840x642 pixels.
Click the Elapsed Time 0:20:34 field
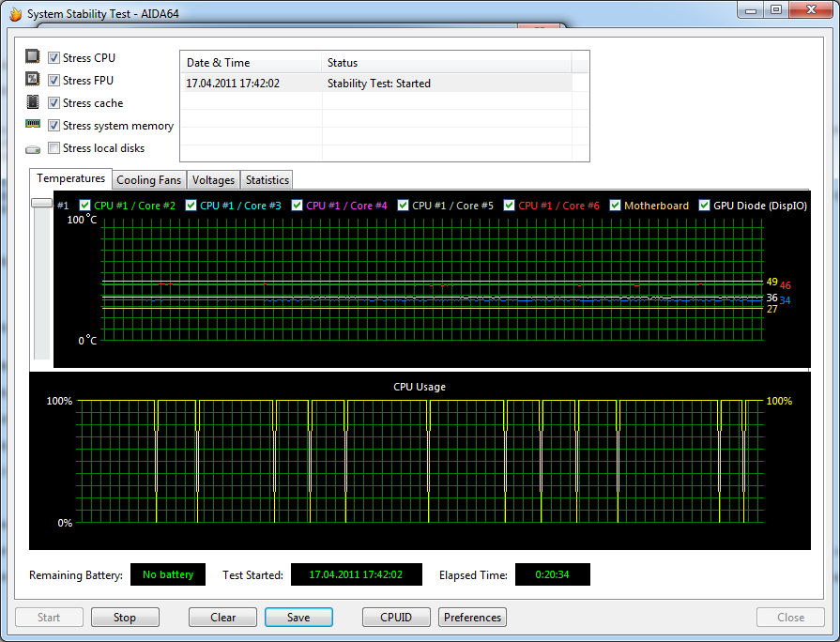(x=552, y=574)
